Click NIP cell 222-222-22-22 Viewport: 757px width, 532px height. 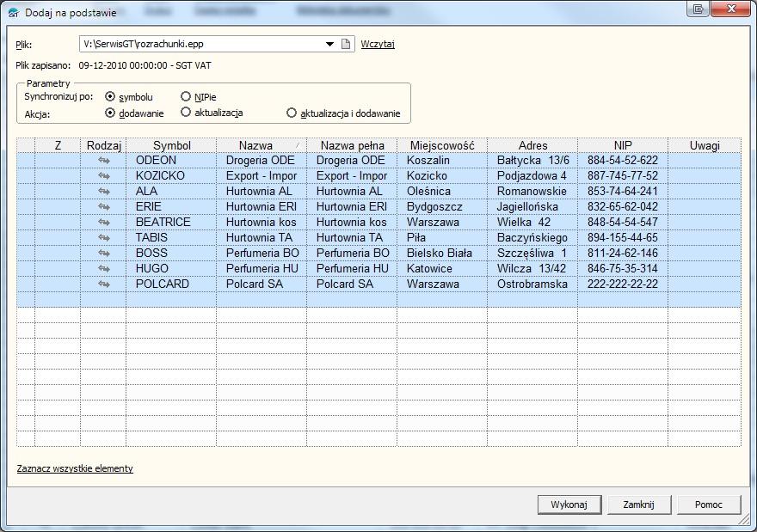pyautogui.click(x=623, y=284)
